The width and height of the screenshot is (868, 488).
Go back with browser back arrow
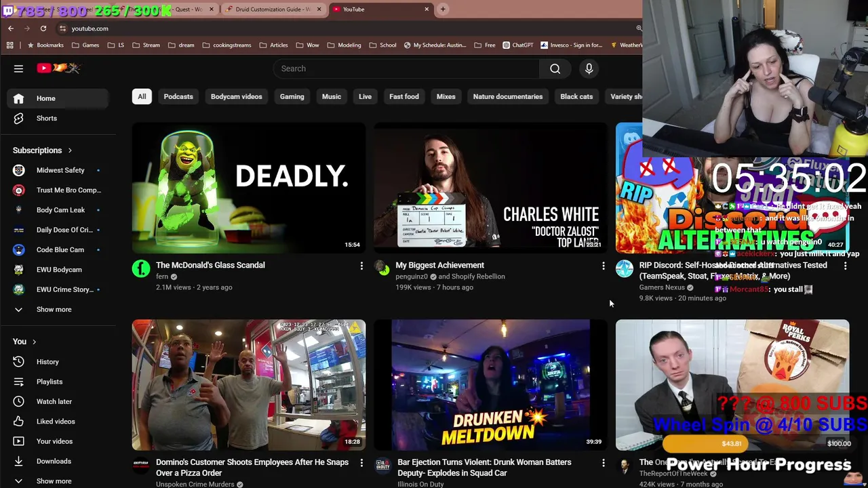10,28
